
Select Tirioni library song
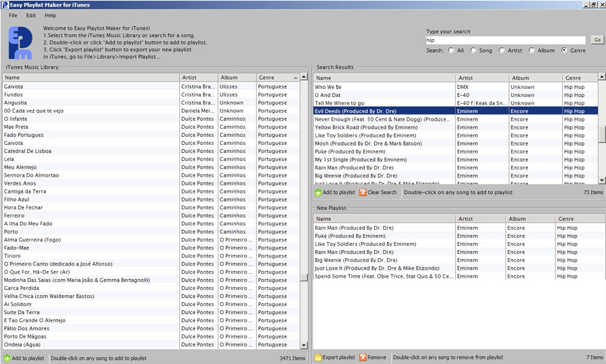coord(151,255)
